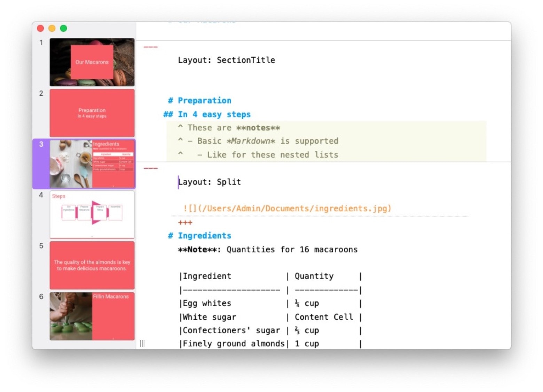Click the drag handle below the slide sidebar
The width and height of the screenshot is (543, 392).
[142, 343]
